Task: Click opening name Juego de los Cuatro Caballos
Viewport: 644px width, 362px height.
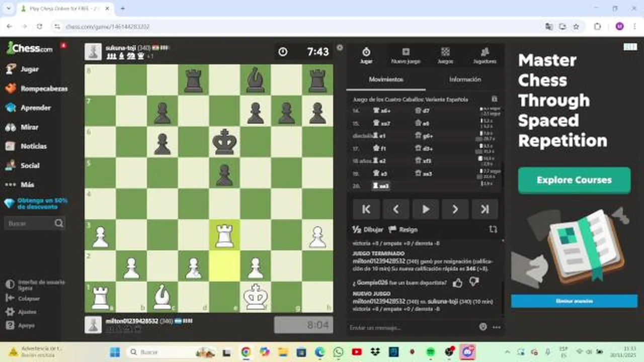Action: pyautogui.click(x=411, y=100)
